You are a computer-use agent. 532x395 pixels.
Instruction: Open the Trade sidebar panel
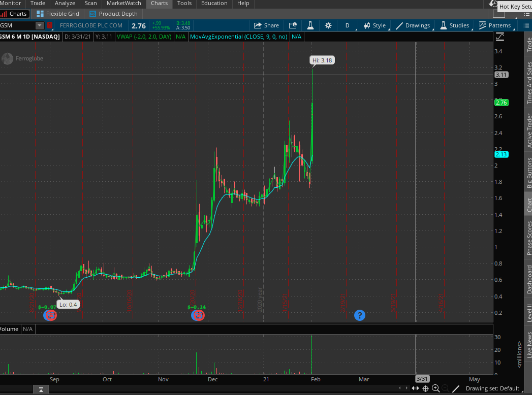coord(528,45)
